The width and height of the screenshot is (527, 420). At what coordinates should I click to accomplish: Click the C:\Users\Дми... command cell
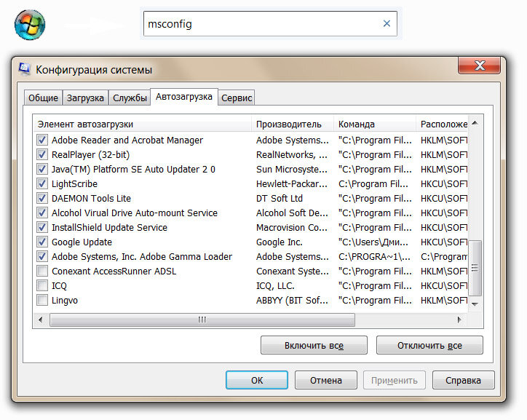373,242
